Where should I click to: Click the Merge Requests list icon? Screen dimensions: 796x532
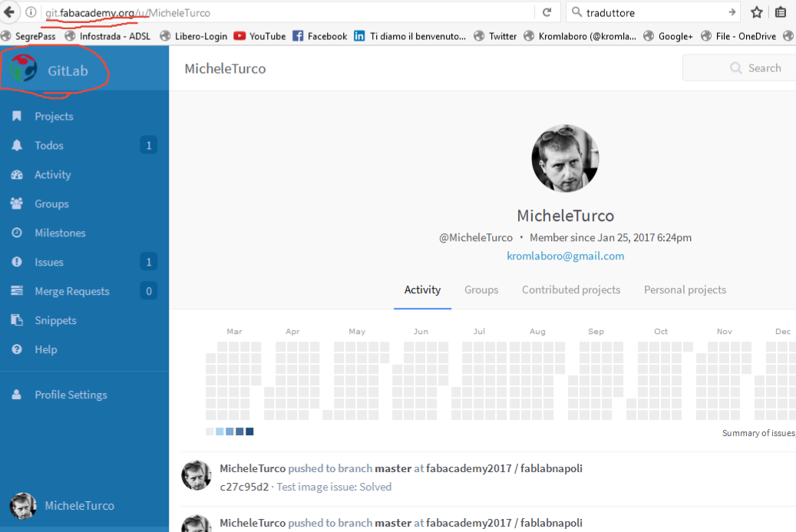click(x=17, y=291)
